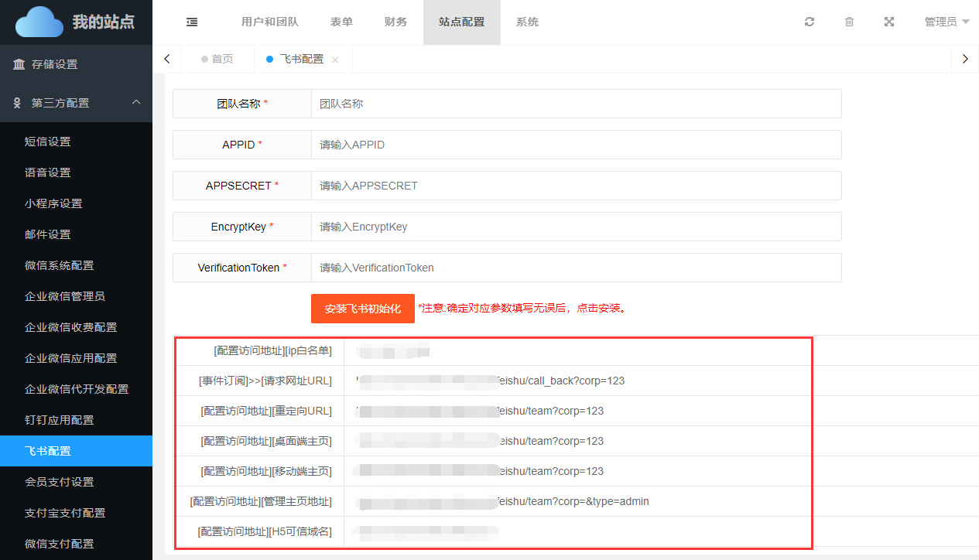Click the VerificationToken input field
The width and height of the screenshot is (979, 560).
576,268
